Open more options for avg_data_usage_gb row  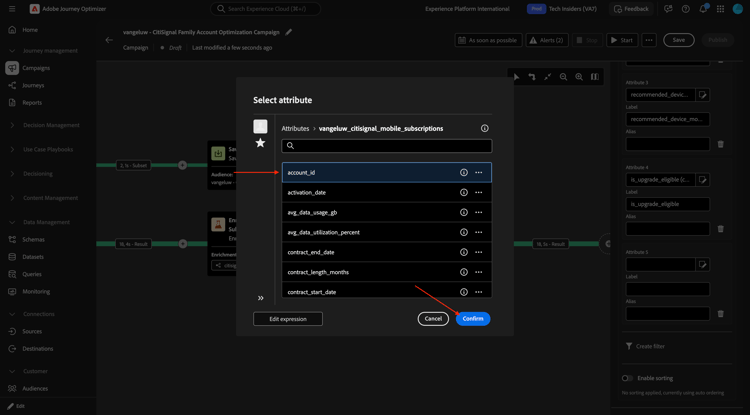point(478,212)
